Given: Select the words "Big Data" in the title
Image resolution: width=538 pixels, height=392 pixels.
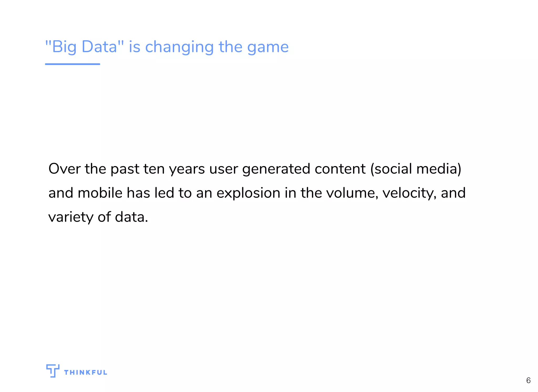Looking at the screenshot, I should click(x=85, y=47).
